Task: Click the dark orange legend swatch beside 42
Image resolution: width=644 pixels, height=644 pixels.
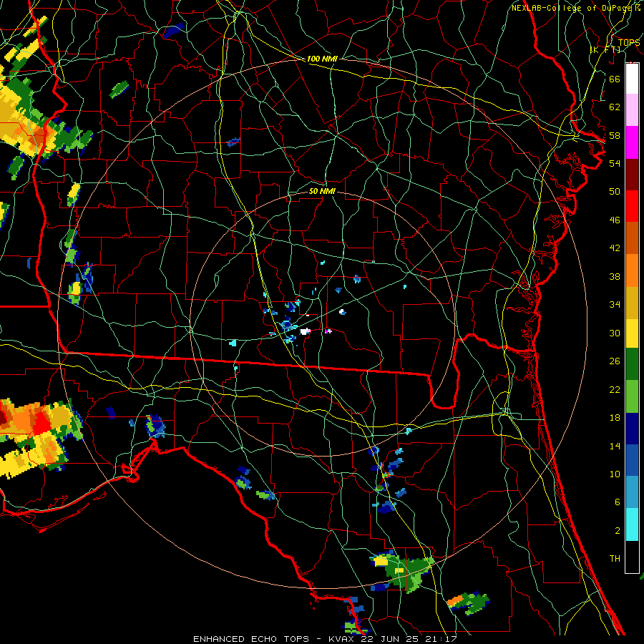Action: (632, 238)
